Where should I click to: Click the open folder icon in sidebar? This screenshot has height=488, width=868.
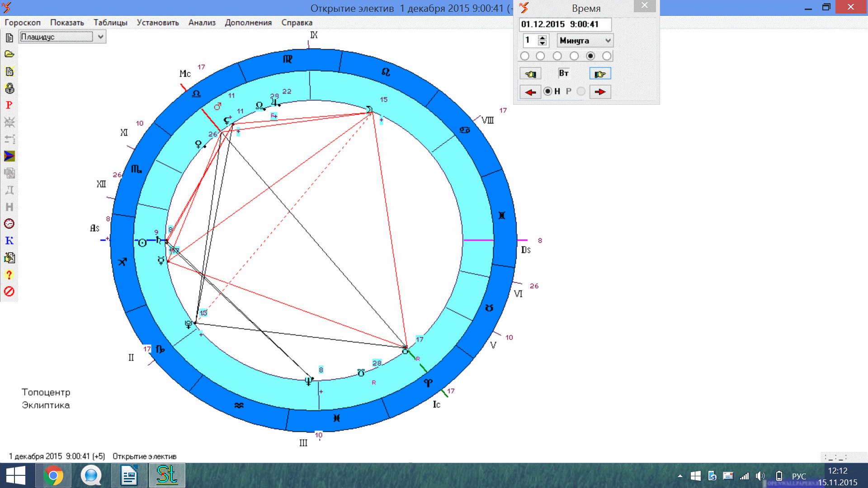point(9,54)
